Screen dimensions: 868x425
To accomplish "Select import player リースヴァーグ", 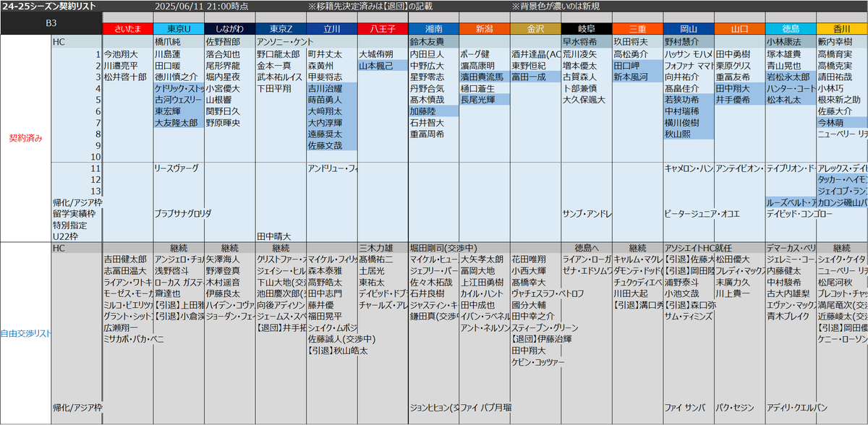I will click(176, 168).
